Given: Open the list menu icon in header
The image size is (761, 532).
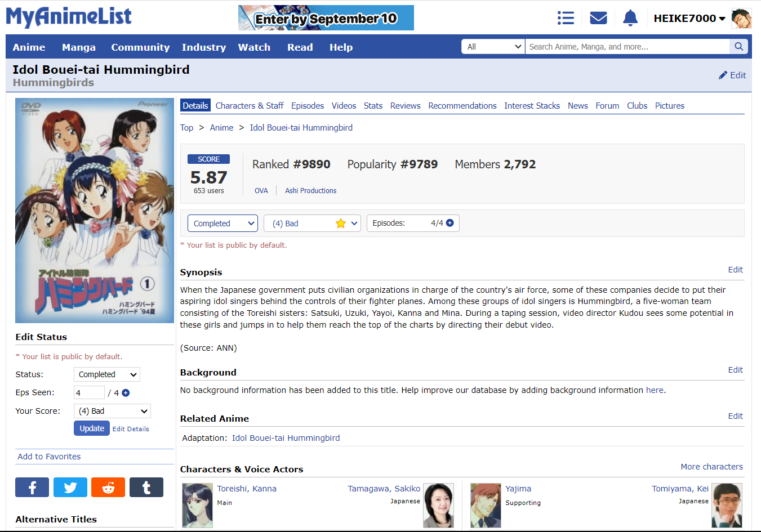Looking at the screenshot, I should 566,18.
